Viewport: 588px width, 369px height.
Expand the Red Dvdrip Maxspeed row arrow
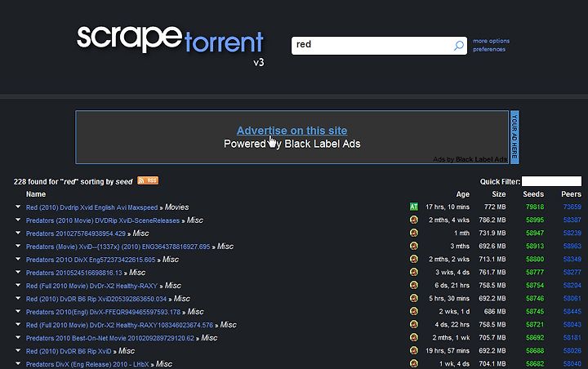coord(18,207)
